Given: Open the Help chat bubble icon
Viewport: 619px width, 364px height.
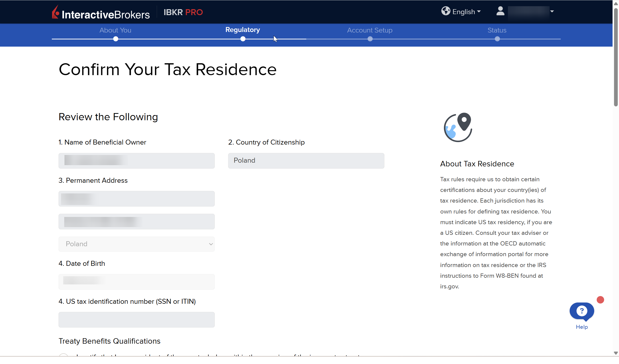Looking at the screenshot, I should (582, 311).
